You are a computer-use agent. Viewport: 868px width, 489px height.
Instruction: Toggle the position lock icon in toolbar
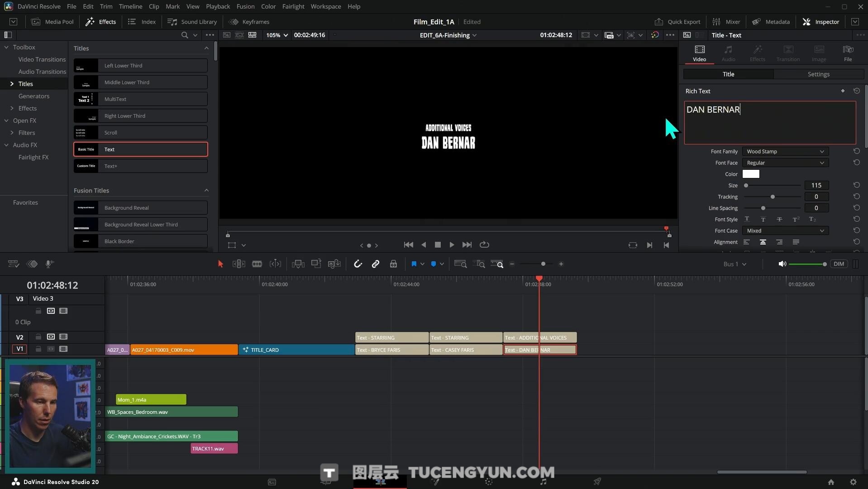393,264
